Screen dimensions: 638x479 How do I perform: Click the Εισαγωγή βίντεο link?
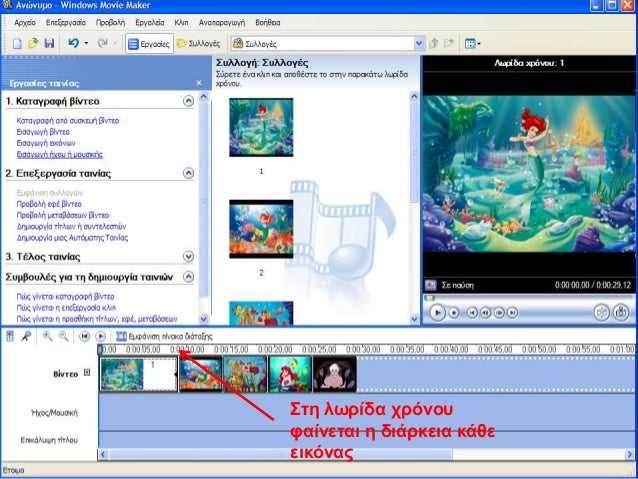43,132
